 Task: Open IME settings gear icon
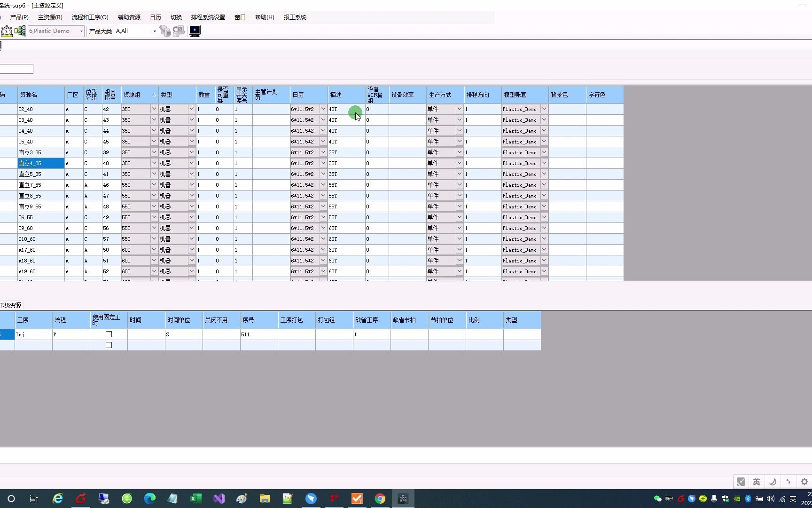click(x=804, y=482)
